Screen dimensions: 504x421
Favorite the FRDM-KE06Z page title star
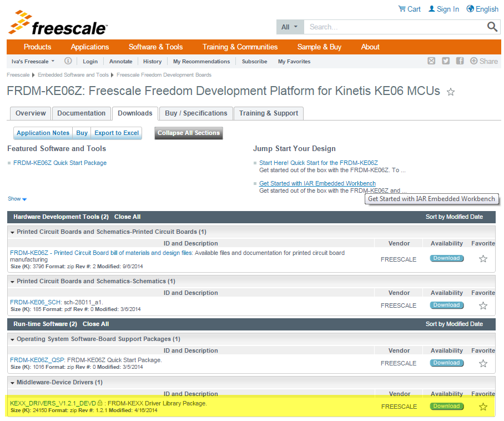pyautogui.click(x=451, y=92)
